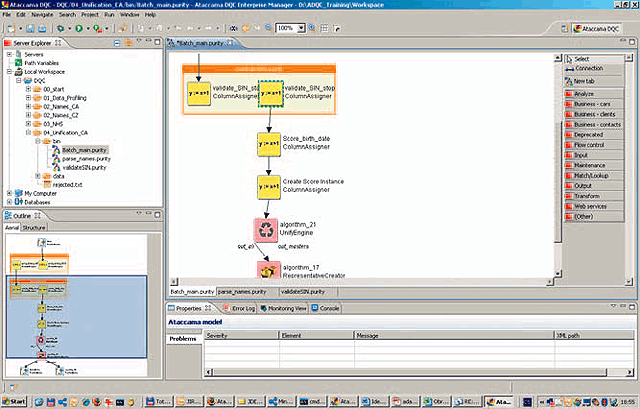Select Path Variables in Server Explorer
The image size is (640, 409).
click(41, 63)
